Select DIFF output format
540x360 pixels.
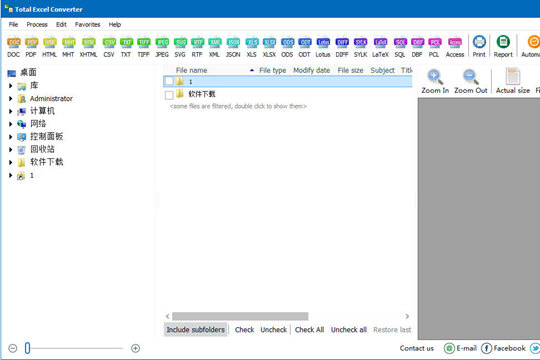(342, 47)
